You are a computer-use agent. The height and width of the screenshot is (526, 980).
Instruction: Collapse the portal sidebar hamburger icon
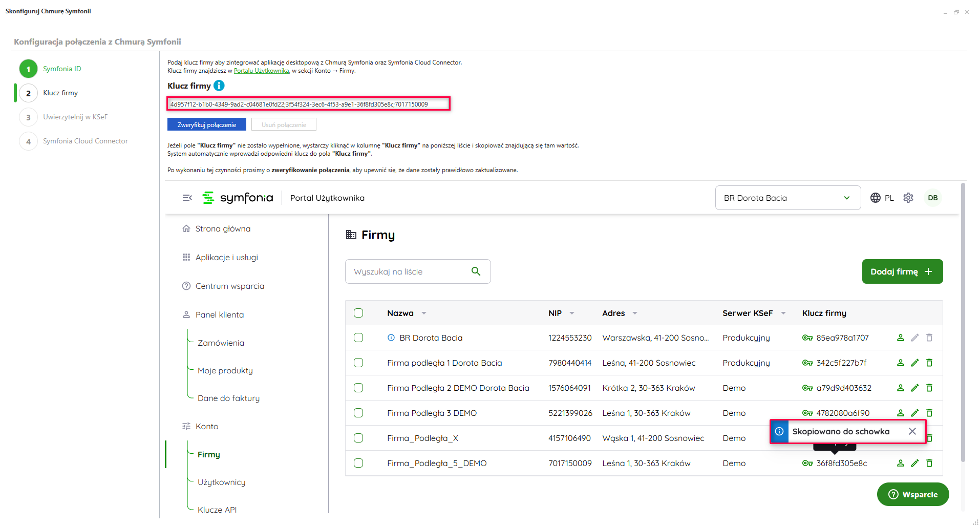187,198
